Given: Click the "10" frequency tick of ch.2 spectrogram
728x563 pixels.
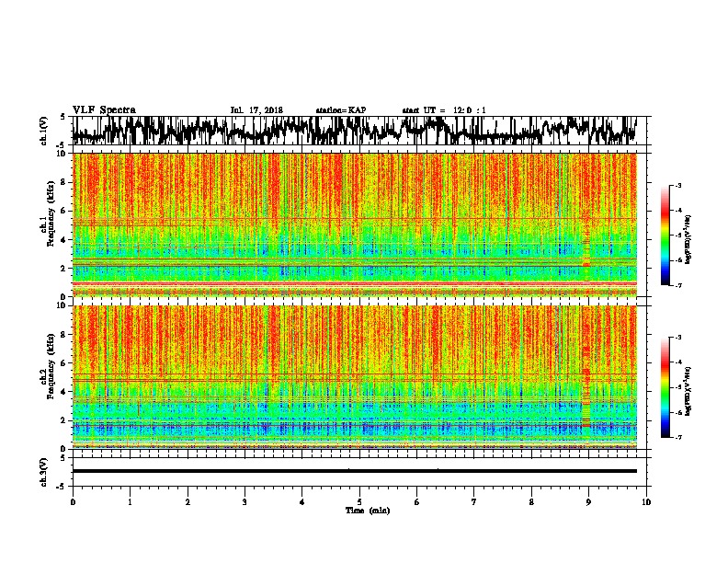Looking at the screenshot, I should 62,305.
